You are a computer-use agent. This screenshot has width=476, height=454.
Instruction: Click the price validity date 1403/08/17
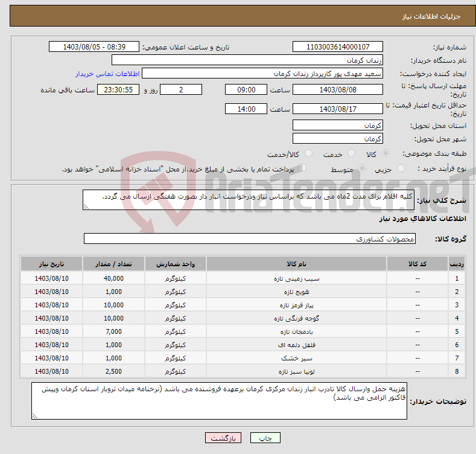point(338,109)
